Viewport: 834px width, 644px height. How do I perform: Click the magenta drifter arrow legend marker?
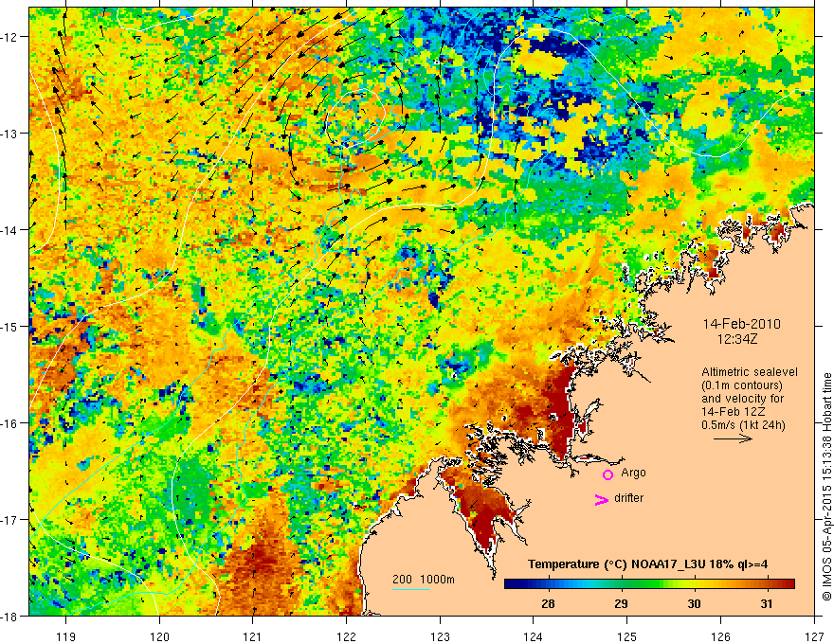coord(601,499)
